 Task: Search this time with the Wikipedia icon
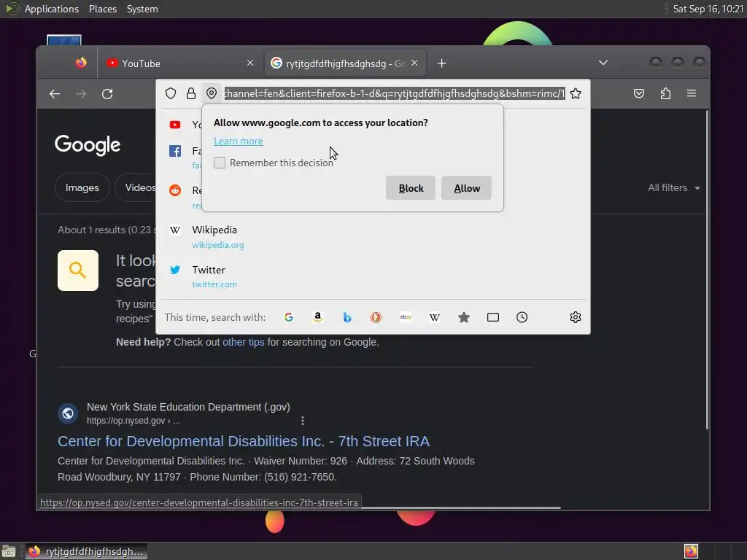(x=435, y=317)
